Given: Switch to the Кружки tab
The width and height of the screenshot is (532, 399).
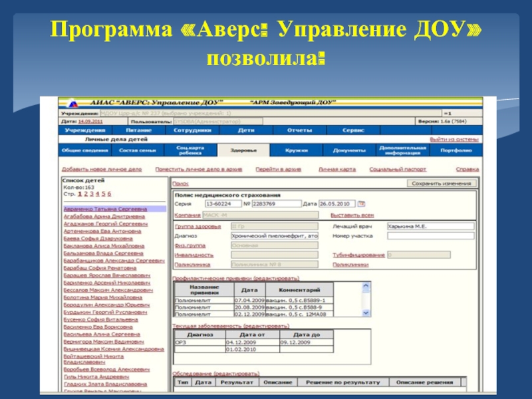Looking at the screenshot, I should [297, 150].
